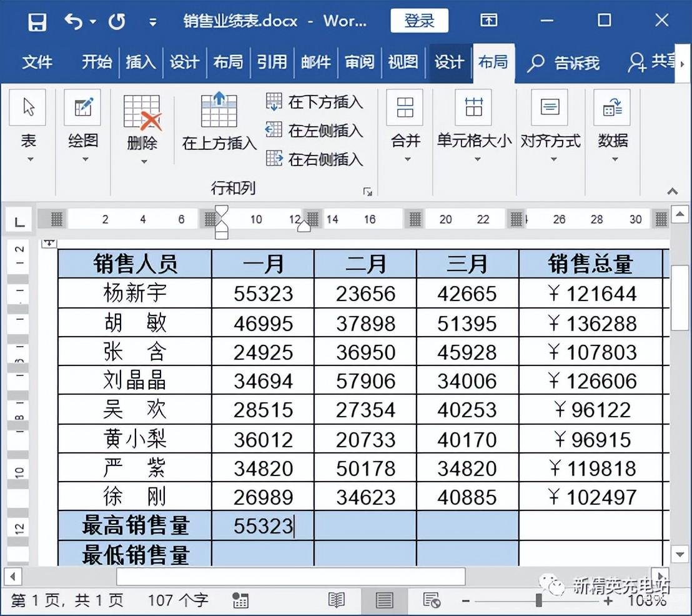Open the 审阅 tab
Viewport: 692px width, 616px height.
[x=359, y=62]
